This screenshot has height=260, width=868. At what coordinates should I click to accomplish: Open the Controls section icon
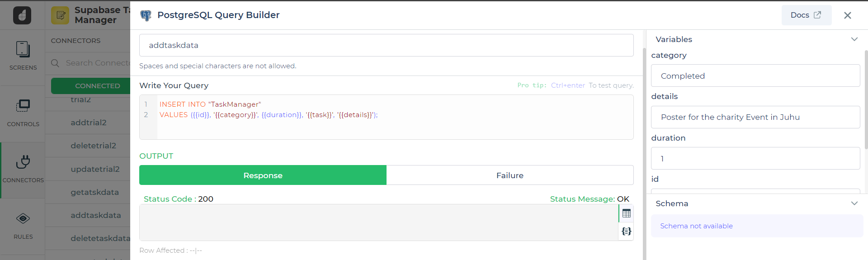click(23, 106)
